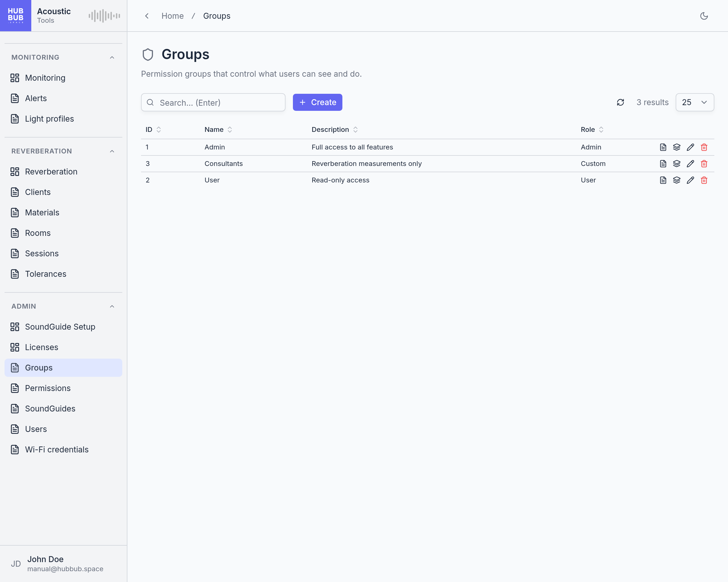728x582 pixels.
Task: Open Light profiles in the sidebar
Action: [63, 119]
